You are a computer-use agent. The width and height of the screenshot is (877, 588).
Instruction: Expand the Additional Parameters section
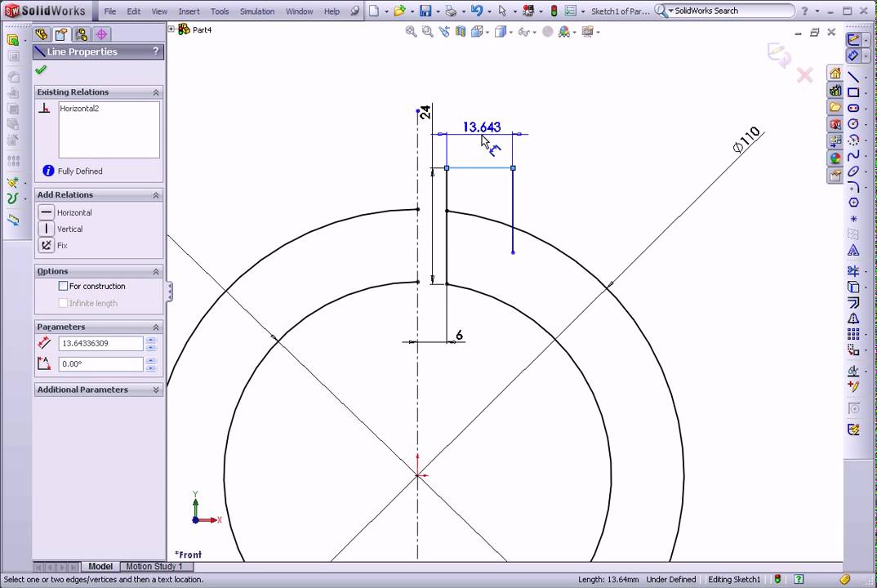156,390
